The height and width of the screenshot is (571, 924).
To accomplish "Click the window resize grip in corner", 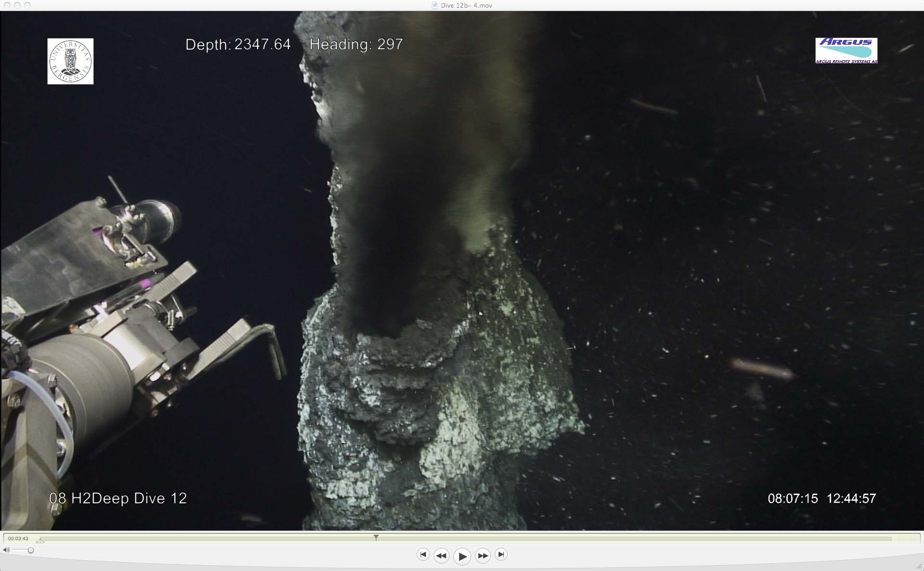I will pyautogui.click(x=919, y=566).
